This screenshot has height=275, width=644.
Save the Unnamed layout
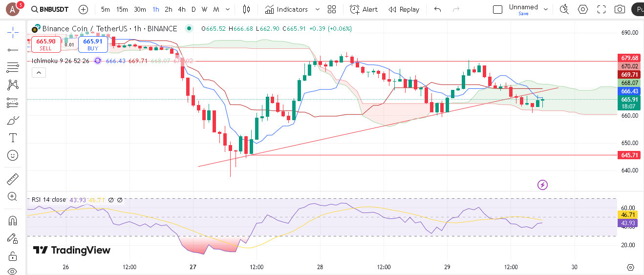coord(523,14)
